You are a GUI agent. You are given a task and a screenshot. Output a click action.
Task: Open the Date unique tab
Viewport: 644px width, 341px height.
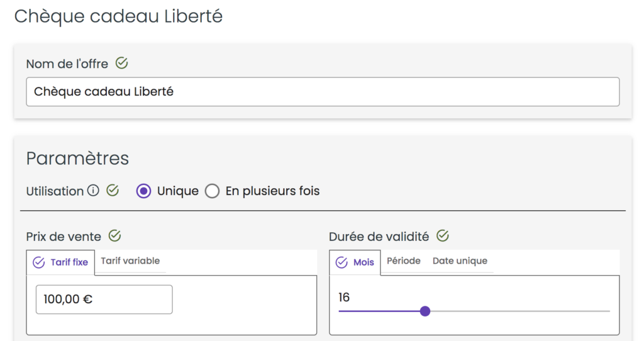(x=460, y=261)
